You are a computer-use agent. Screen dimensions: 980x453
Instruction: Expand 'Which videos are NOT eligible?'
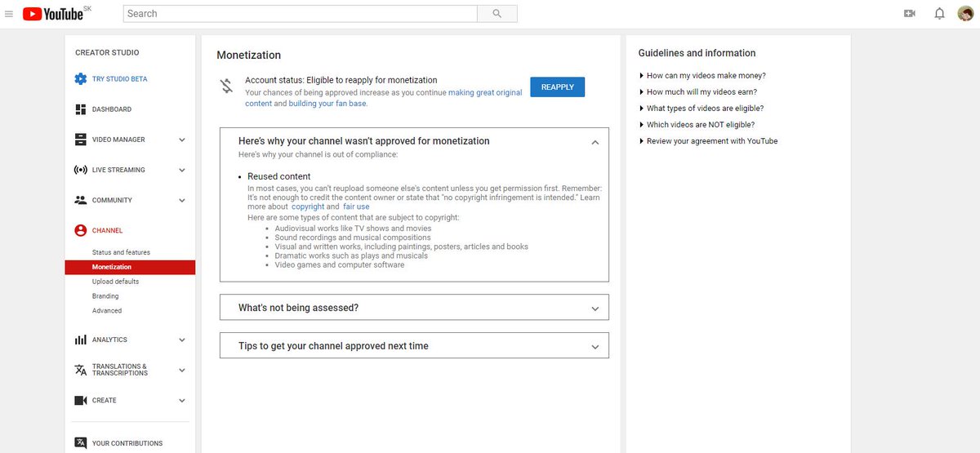[x=697, y=125]
